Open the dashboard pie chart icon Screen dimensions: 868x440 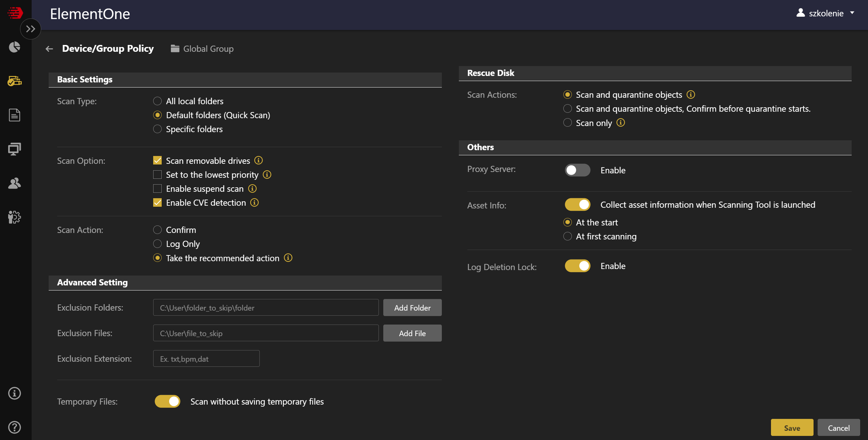tap(14, 47)
